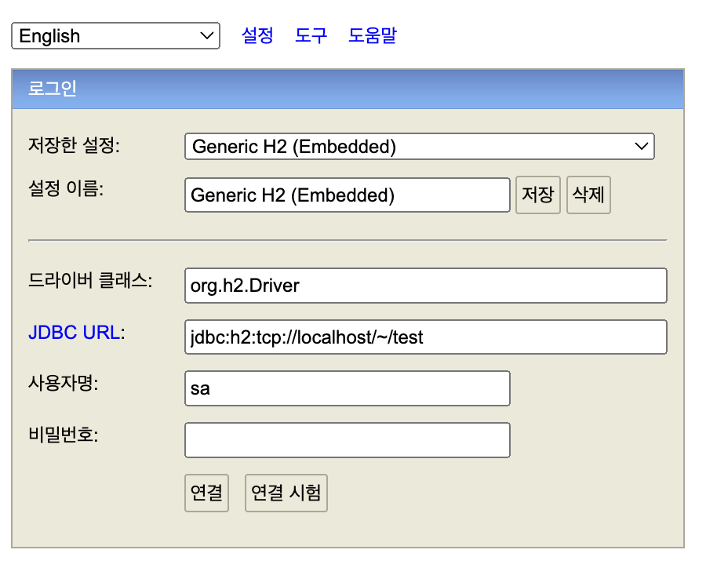Click the JDBC URL text input box
The width and height of the screenshot is (728, 568).
pos(425,337)
